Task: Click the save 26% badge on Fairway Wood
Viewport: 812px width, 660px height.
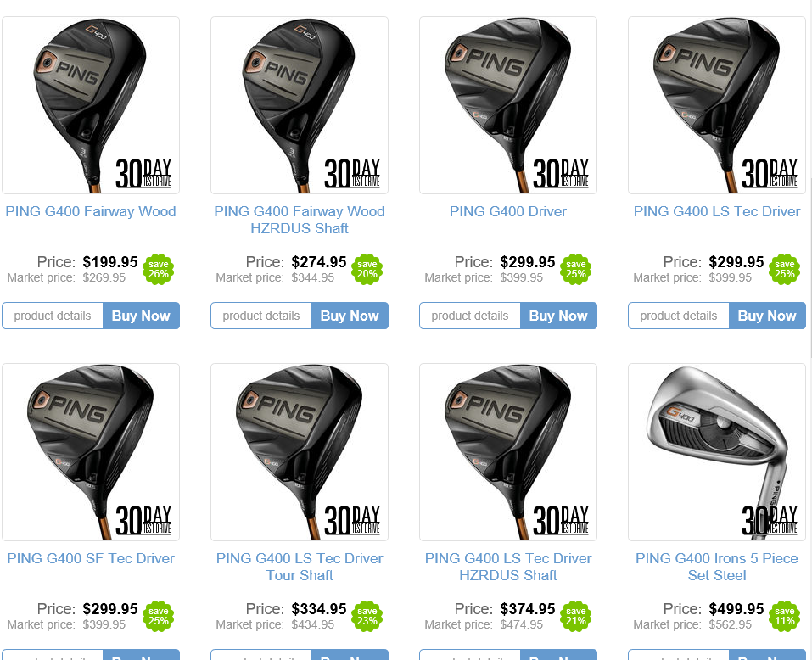Action: point(159,269)
